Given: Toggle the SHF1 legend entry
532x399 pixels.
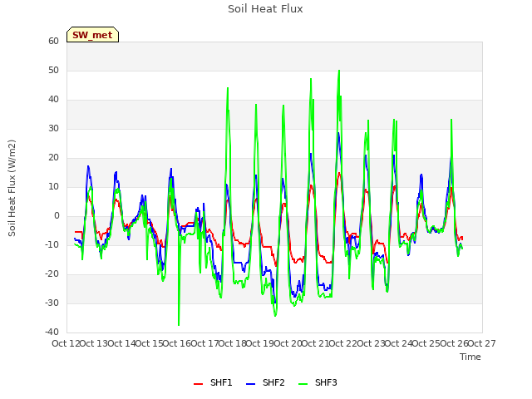Looking at the screenshot, I should click(213, 382).
